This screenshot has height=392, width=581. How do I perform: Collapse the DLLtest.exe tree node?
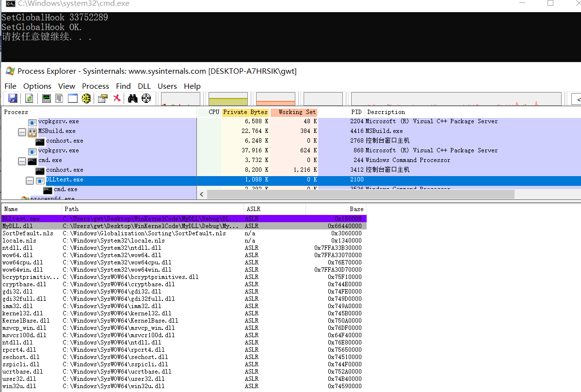pyautogui.click(x=30, y=180)
